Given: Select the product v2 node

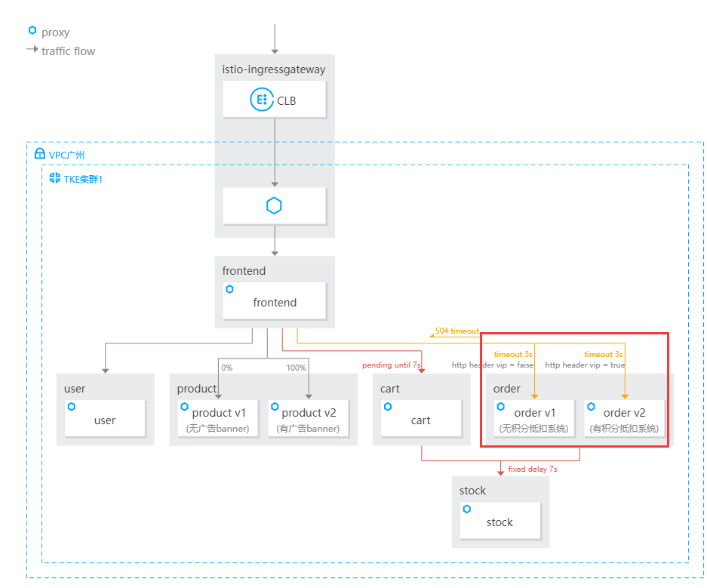Looking at the screenshot, I should [x=308, y=418].
